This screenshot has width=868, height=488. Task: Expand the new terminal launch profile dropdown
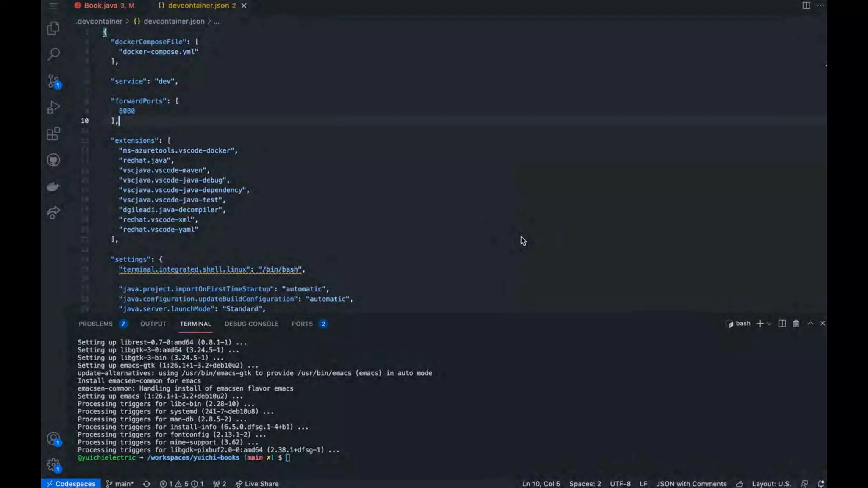pyautogui.click(x=769, y=324)
